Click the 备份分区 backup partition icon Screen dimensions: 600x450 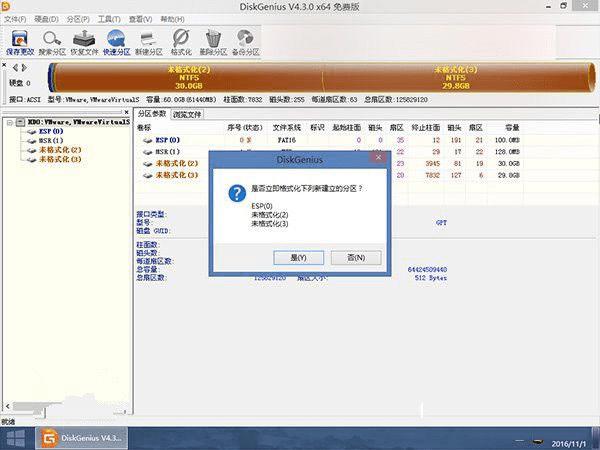pos(246,43)
